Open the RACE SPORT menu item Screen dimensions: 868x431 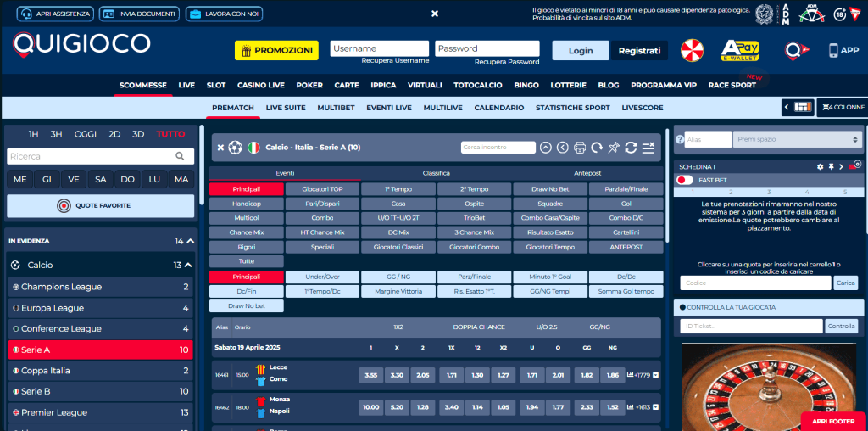[x=732, y=85]
